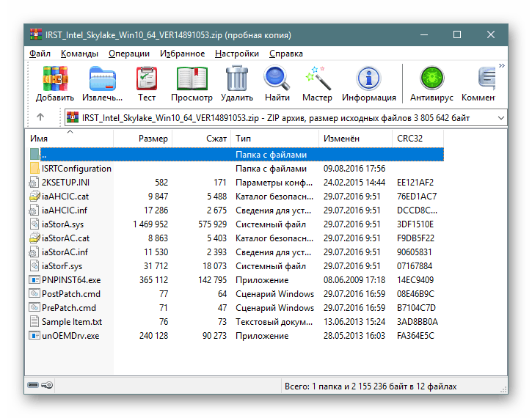The width and height of the screenshot is (532, 418).
Task: Select the PostPatch.cmd script icon
Action: [34, 294]
